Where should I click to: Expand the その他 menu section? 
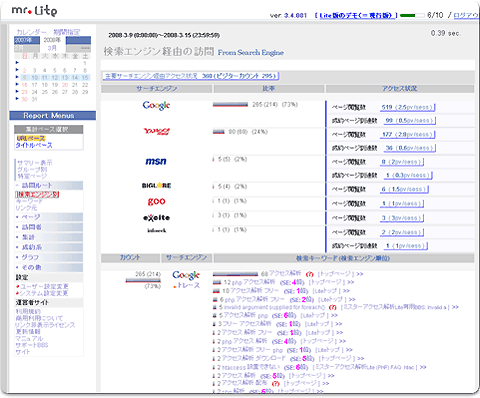pyautogui.click(x=49, y=267)
